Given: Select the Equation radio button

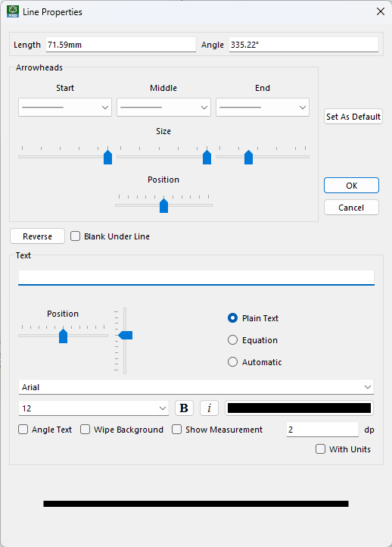Looking at the screenshot, I should [232, 339].
